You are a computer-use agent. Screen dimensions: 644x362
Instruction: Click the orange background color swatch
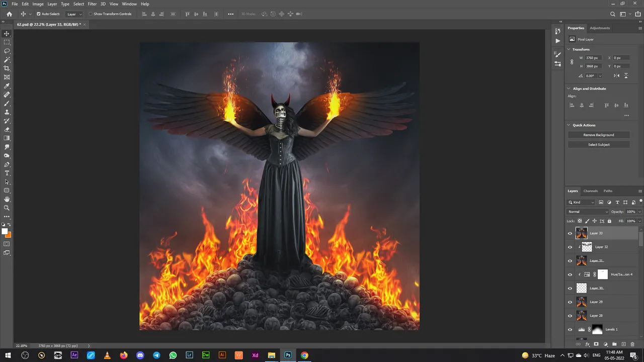(9, 235)
